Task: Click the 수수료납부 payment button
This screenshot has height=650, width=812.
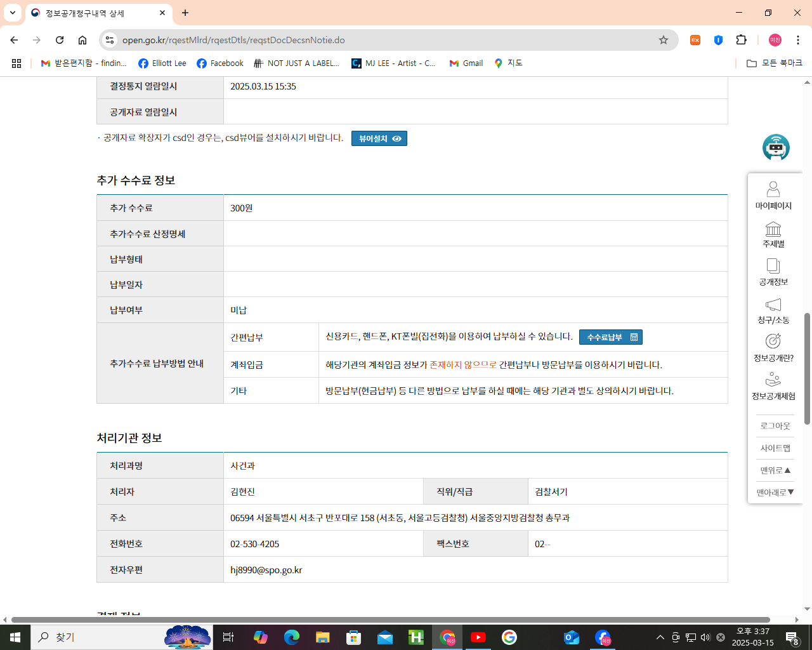Action: [610, 337]
